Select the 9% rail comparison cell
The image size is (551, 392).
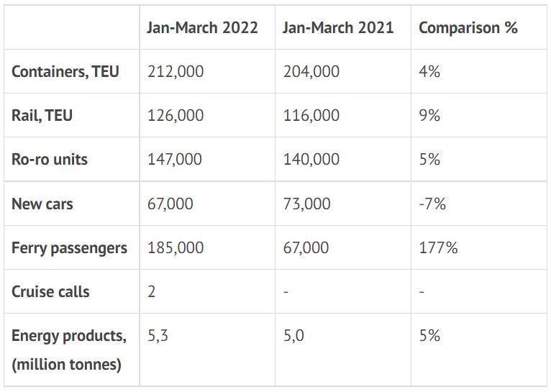click(429, 115)
